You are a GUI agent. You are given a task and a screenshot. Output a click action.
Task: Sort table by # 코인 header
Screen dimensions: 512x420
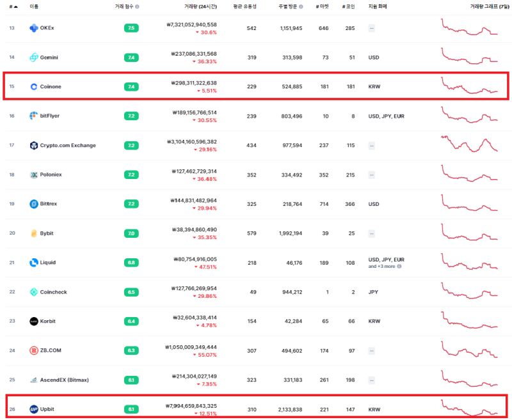[348, 6]
